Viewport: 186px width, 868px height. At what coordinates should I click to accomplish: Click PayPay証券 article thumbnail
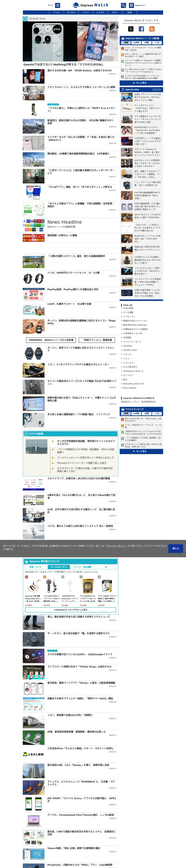click(x=33, y=294)
